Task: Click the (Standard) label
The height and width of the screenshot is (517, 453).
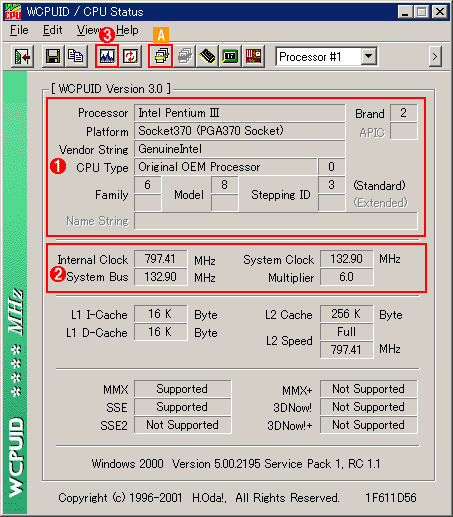Action: 380,186
